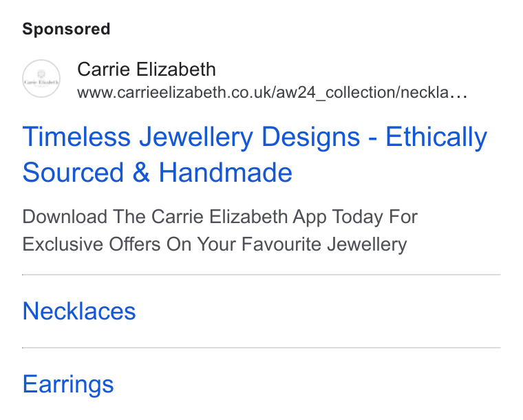The image size is (523, 420).
Task: Click the Sponsored label
Action: coord(66,29)
